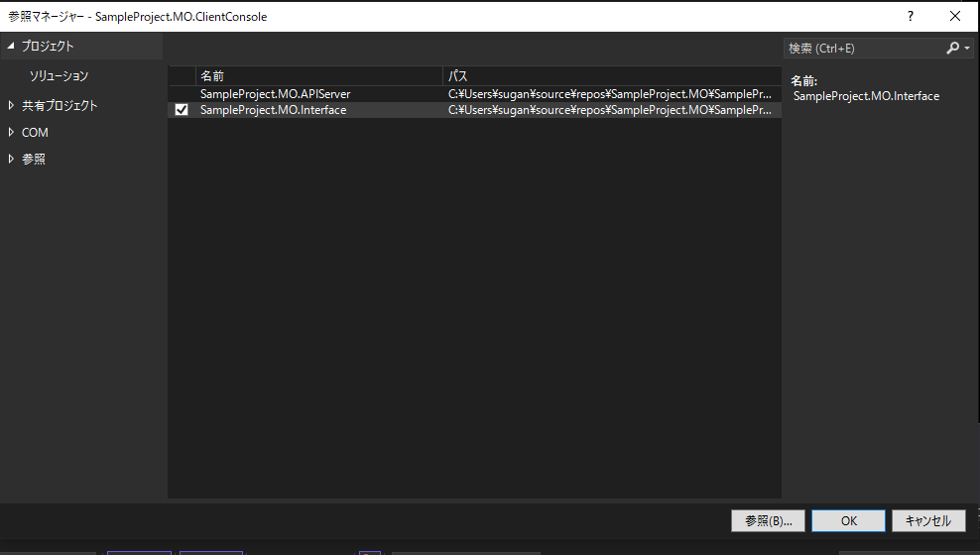Image resolution: width=980 pixels, height=555 pixels.
Task: Click the 名前 column header
Action: tap(318, 75)
